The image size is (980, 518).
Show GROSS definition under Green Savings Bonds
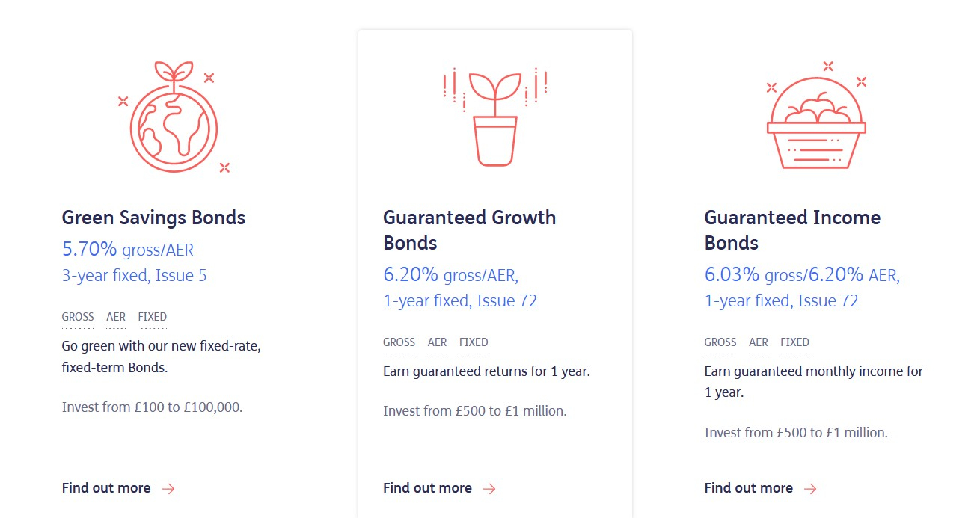[78, 317]
